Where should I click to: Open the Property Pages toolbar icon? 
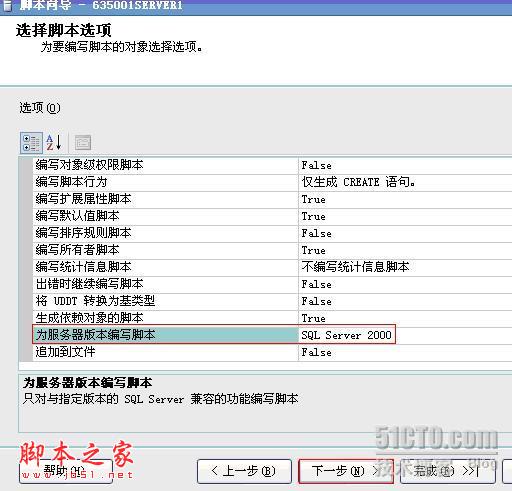[83, 143]
